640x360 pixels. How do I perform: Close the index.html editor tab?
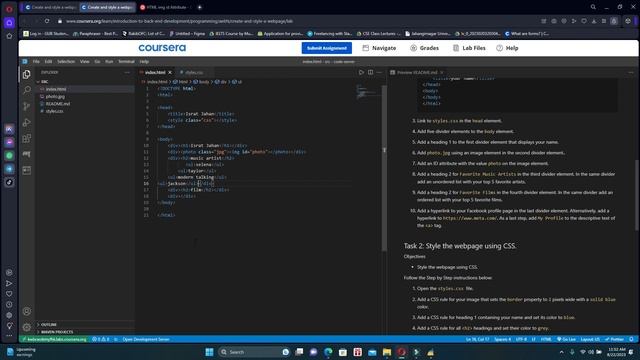pos(170,72)
